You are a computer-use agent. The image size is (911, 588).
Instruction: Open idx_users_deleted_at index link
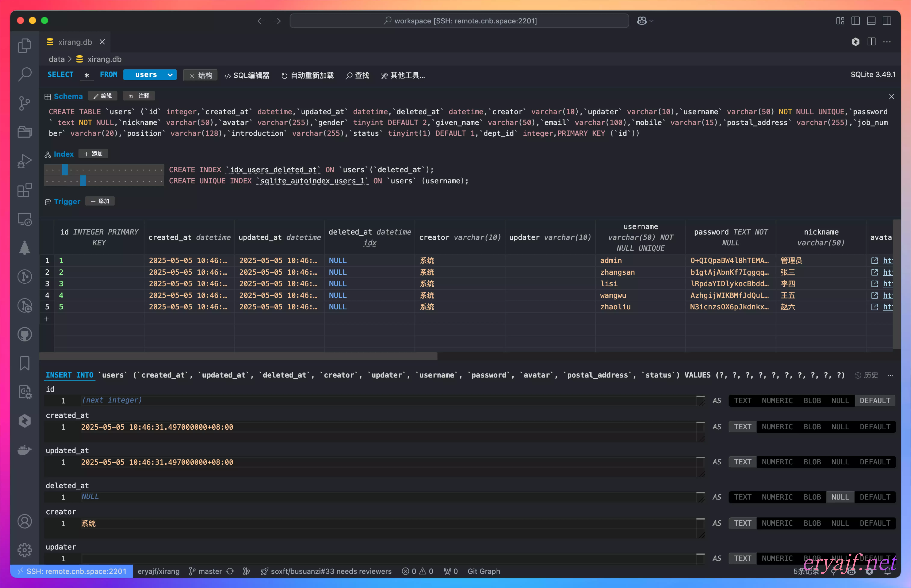click(273, 170)
